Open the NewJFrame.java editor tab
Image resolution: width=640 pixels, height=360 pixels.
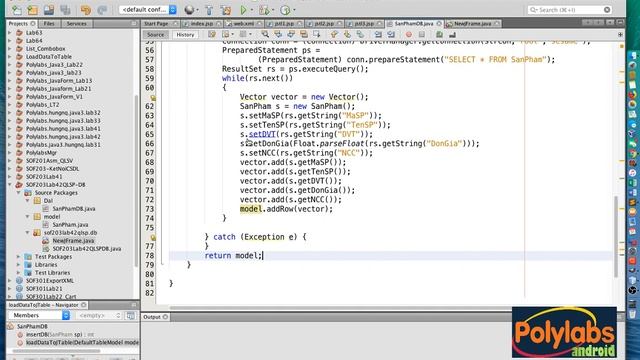(473, 24)
